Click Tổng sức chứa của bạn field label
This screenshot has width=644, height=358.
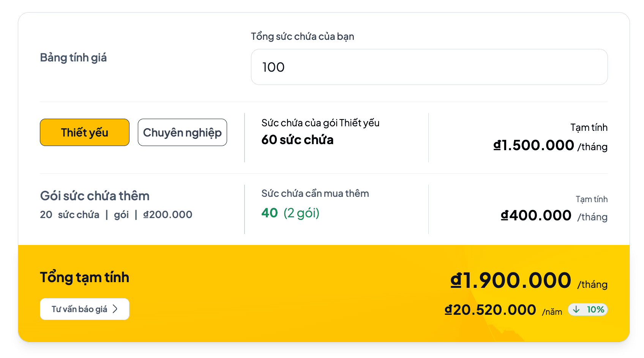coord(302,36)
